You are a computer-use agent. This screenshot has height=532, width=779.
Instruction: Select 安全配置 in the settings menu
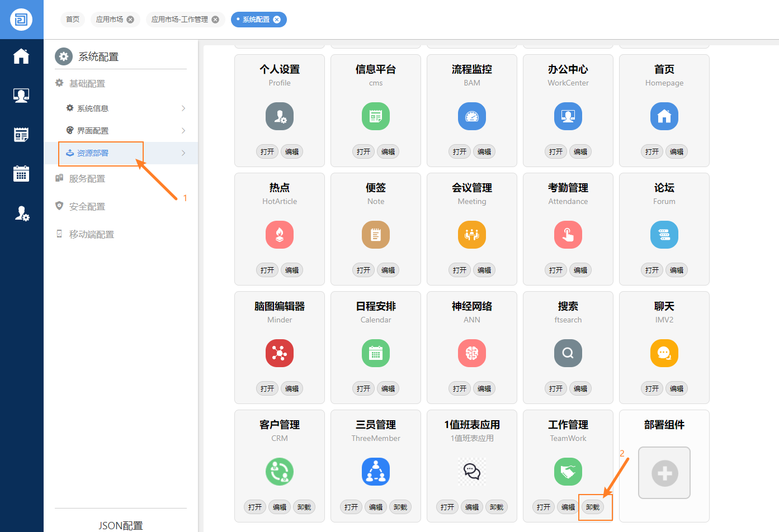pyautogui.click(x=87, y=207)
